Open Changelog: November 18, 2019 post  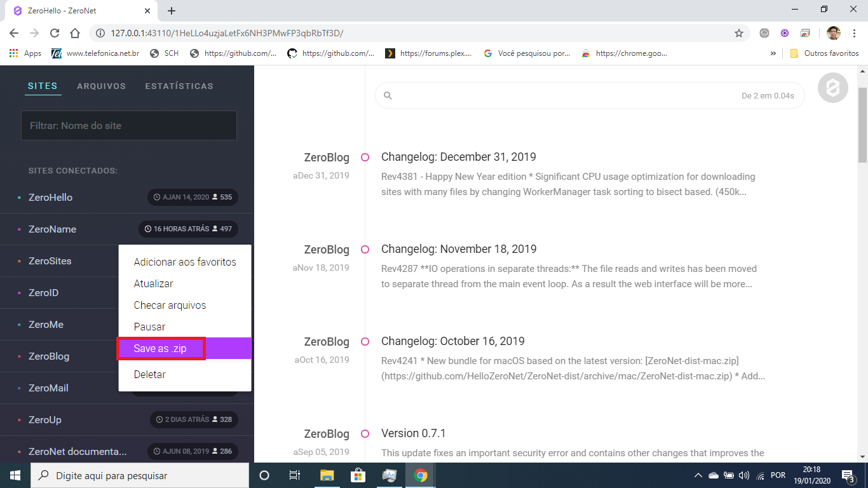click(x=459, y=249)
